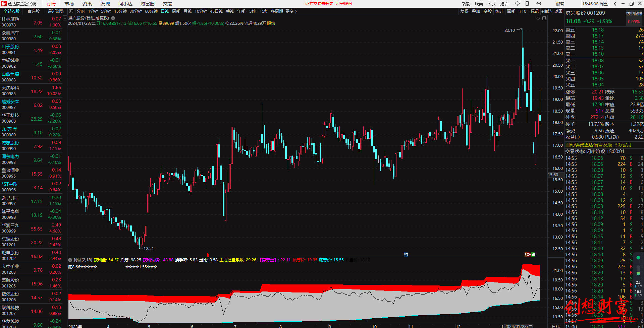This screenshot has width=644, height=328.
Task: Open F10 company info
Action: pyautogui.click(x=523, y=11)
